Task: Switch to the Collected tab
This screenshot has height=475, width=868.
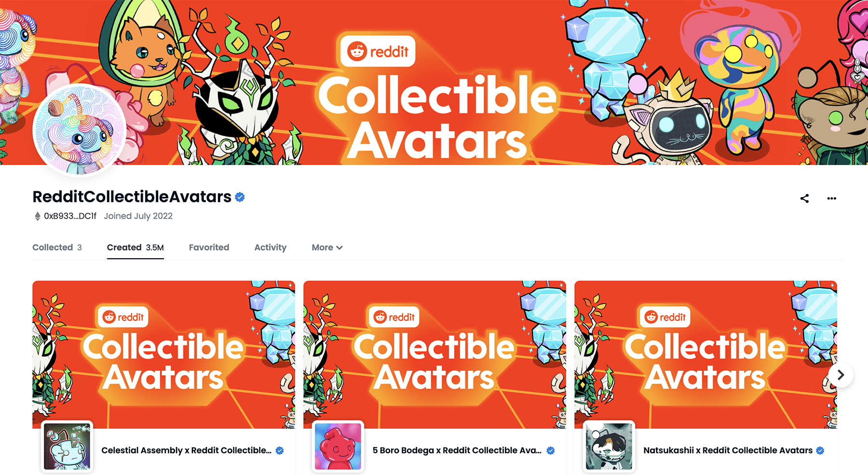Action: 57,247
